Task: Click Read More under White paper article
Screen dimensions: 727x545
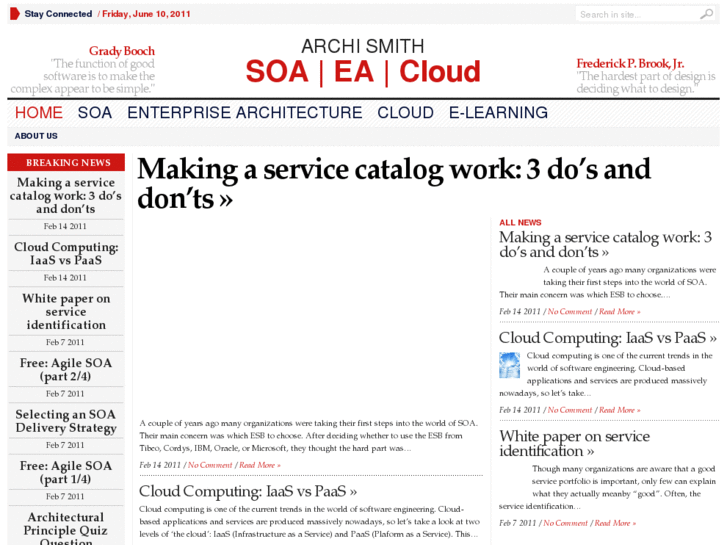Action: (615, 523)
